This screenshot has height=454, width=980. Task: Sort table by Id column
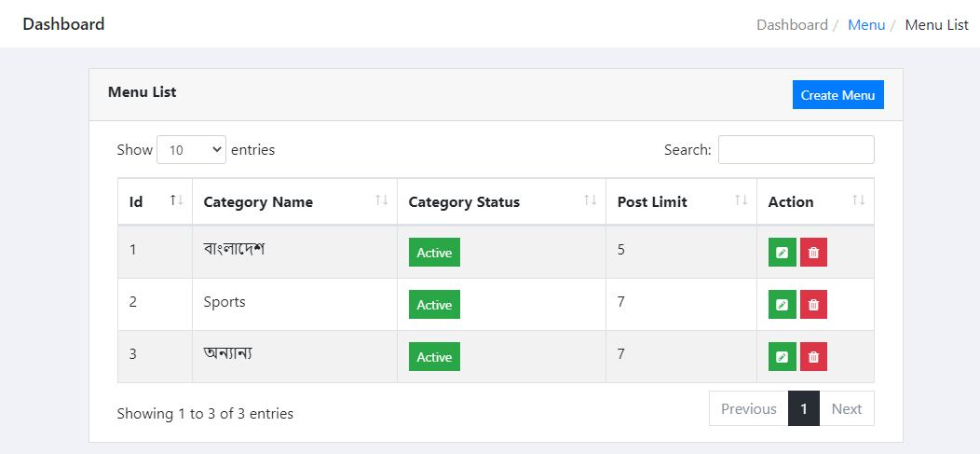[155, 201]
